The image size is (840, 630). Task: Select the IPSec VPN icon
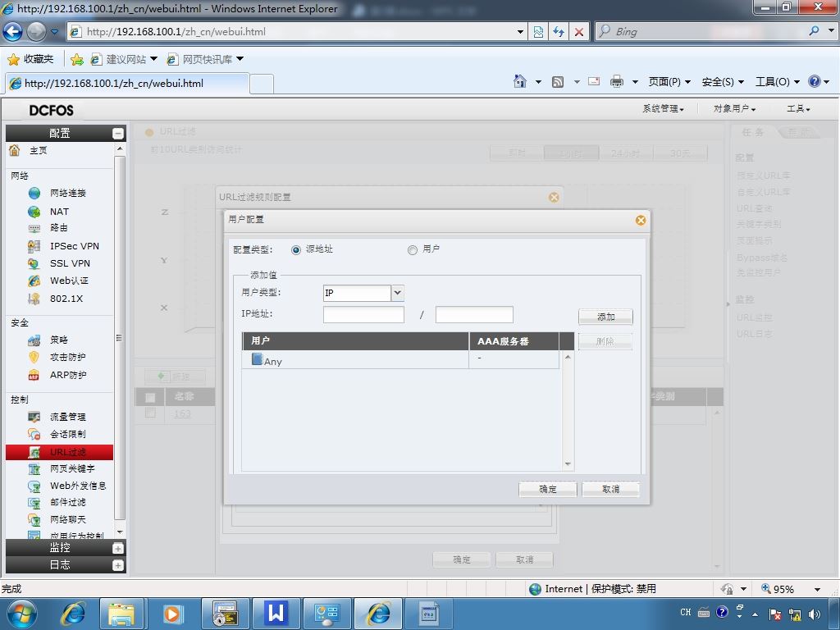[34, 246]
